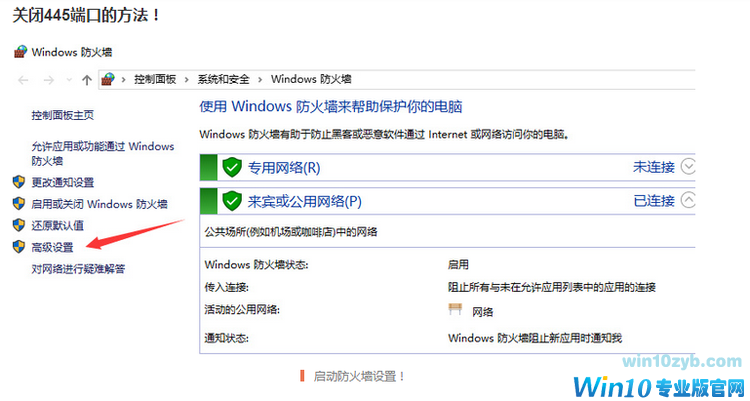Click the 来宾或公用网络(P) section header text
Viewport: 750px width, 401px height.
(304, 201)
